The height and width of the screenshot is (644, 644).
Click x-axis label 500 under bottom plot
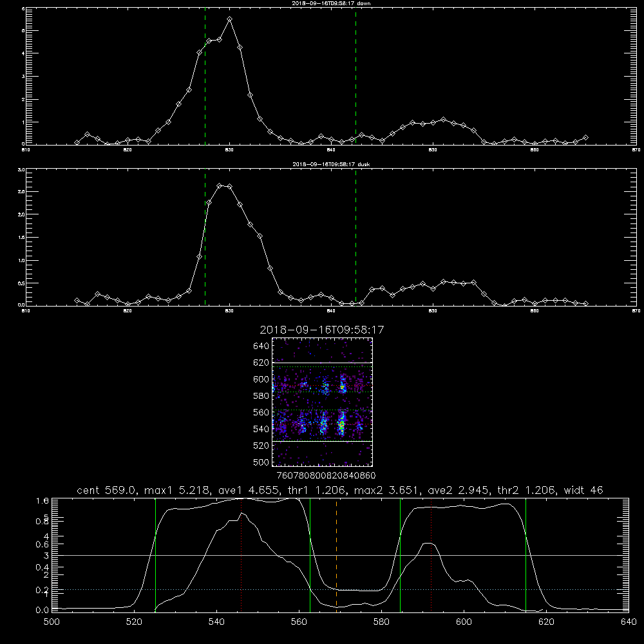52,622
